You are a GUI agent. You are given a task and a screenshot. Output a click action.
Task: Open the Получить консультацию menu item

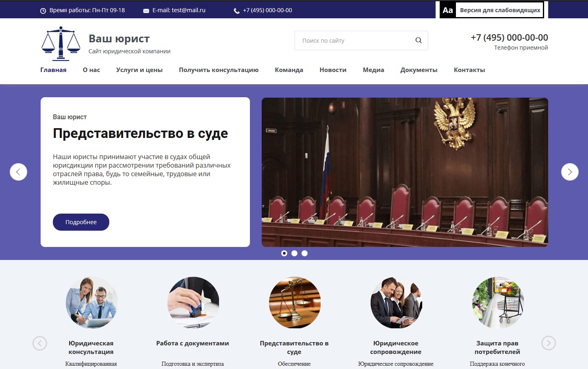point(219,70)
